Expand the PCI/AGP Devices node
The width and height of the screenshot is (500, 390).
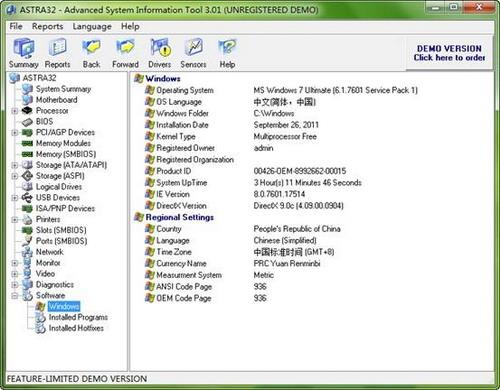tap(15, 133)
